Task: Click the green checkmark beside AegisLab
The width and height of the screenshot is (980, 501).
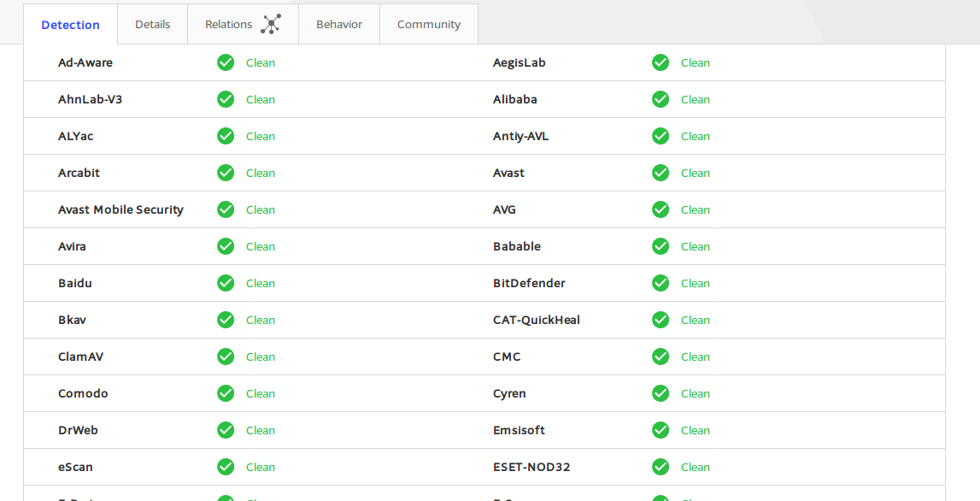Action: (x=660, y=62)
